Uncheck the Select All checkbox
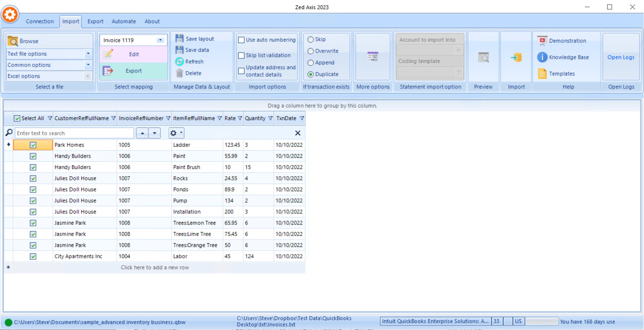 [x=17, y=118]
